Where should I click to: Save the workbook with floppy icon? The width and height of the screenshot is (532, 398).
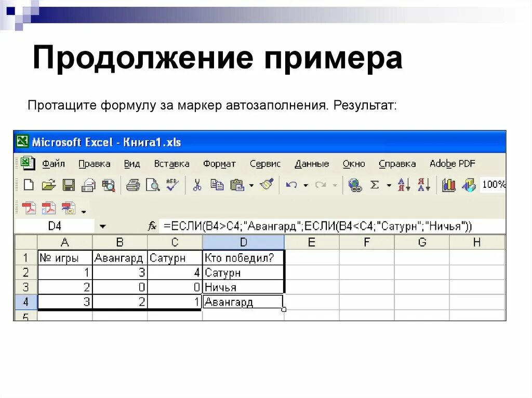coord(69,185)
